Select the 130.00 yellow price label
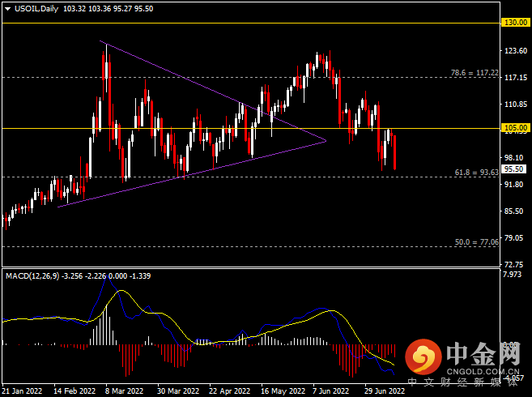 515,23
